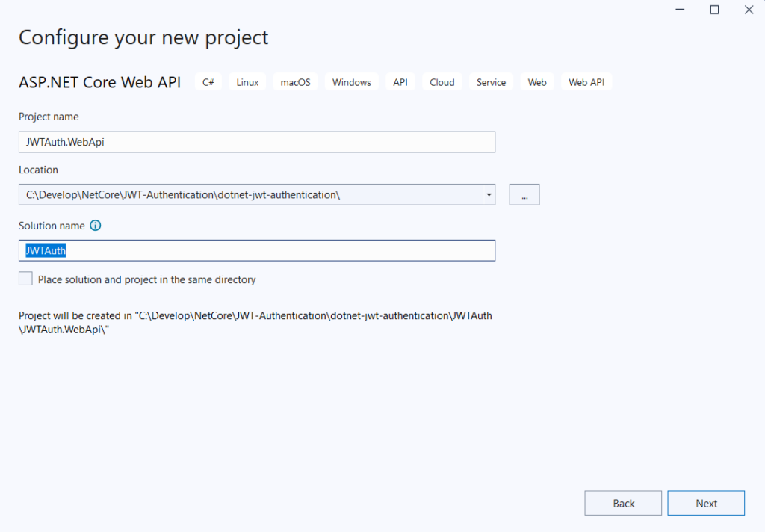Click the Project name input field
The width and height of the screenshot is (765, 532).
[x=257, y=142]
